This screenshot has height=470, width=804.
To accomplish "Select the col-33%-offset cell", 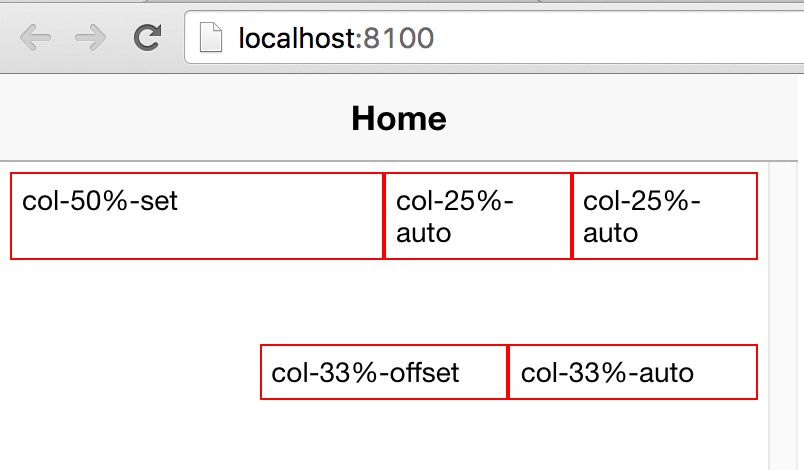I will pos(384,372).
